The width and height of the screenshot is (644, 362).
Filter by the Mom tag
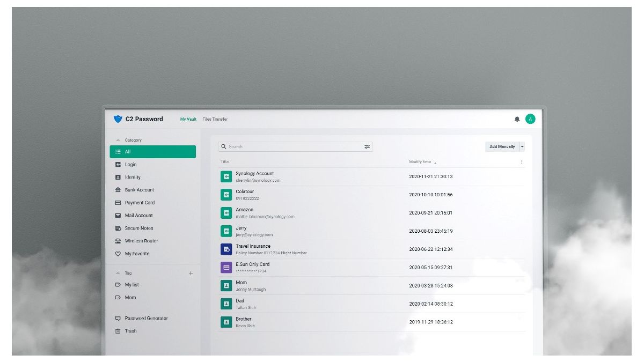[130, 298]
